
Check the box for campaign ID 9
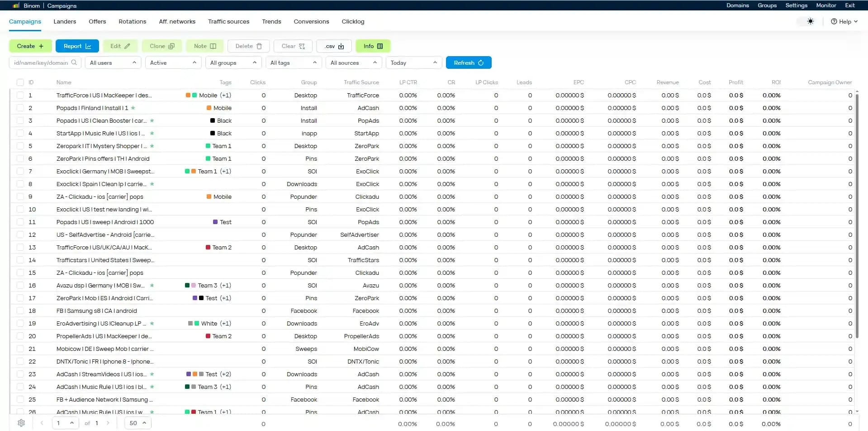click(20, 196)
